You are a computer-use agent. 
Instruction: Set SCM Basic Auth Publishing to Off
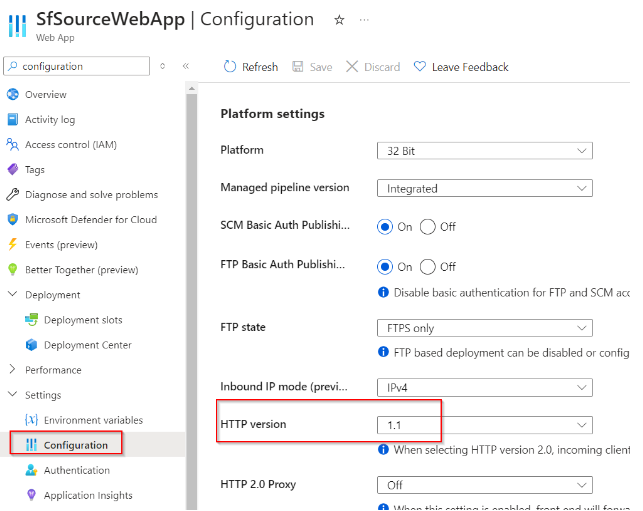click(x=427, y=227)
